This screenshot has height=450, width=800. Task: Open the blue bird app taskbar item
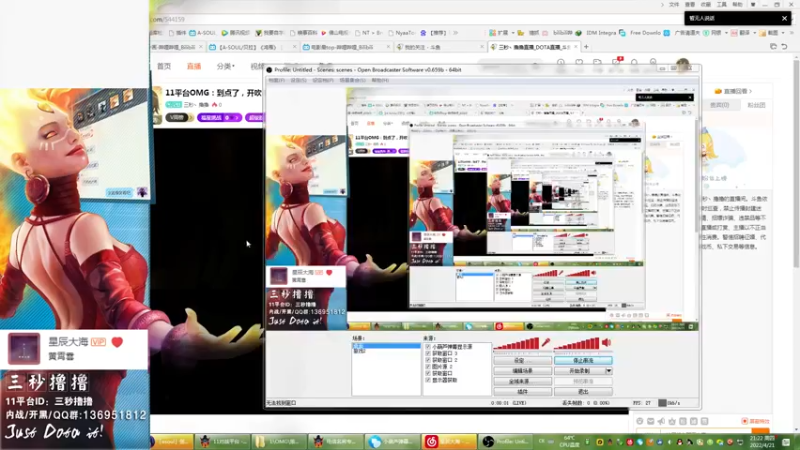[392, 441]
